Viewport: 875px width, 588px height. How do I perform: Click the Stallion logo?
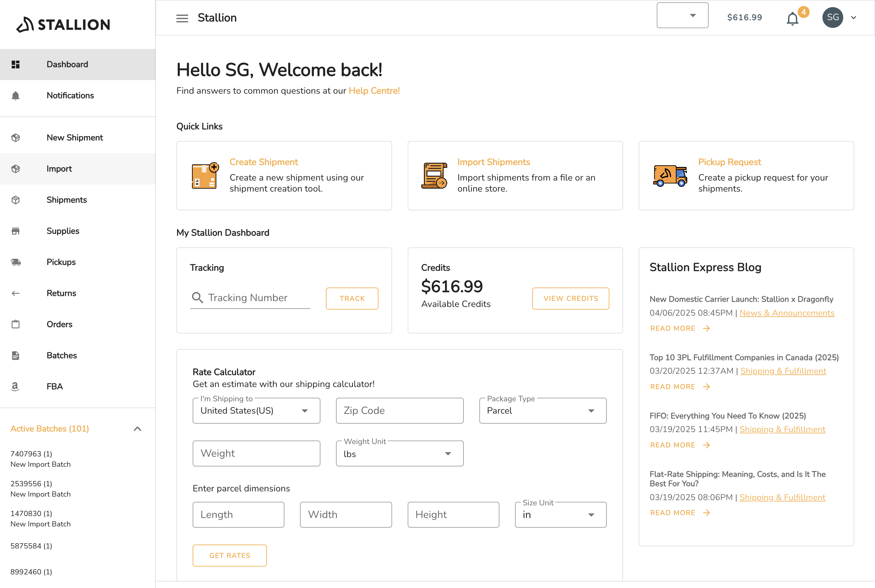63,24
